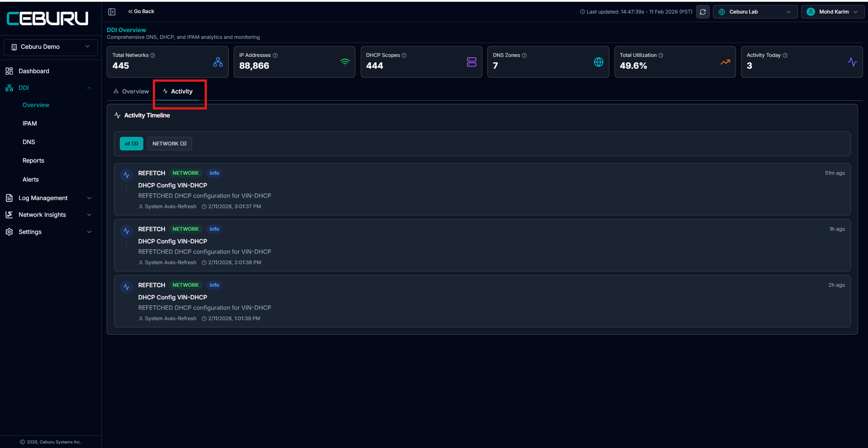This screenshot has height=448, width=868.
Task: Click the Network Insights chart icon
Action: click(9, 215)
